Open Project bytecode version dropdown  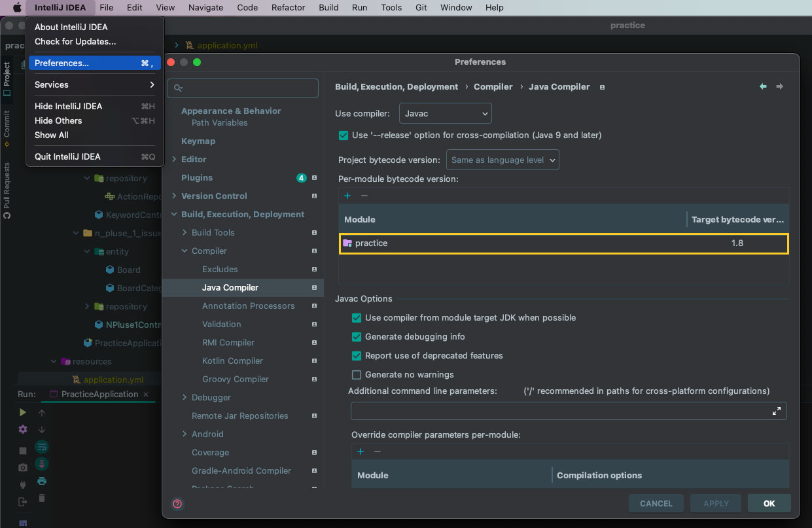click(503, 160)
